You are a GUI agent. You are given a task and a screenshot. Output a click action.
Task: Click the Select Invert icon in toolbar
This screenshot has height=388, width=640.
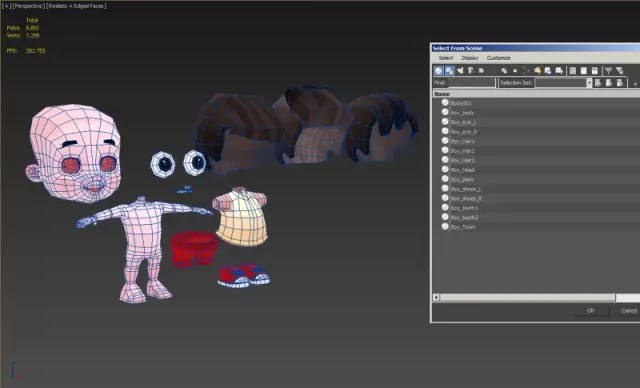point(595,71)
